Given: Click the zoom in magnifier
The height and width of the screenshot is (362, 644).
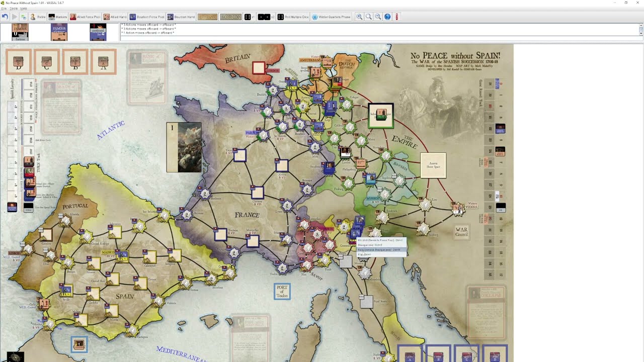Looking at the screenshot, I should pyautogui.click(x=359, y=17).
